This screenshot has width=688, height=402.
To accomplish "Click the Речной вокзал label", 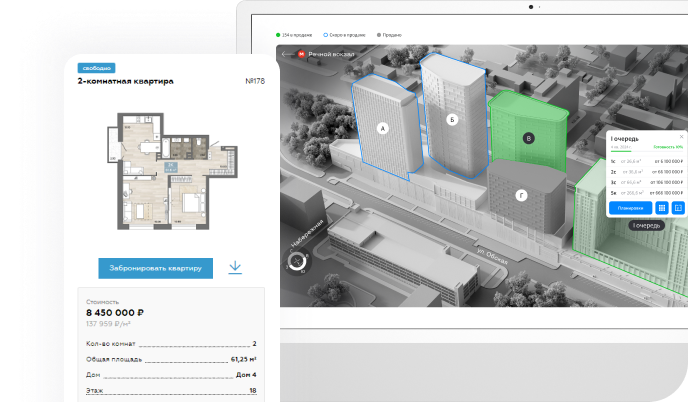I will coord(331,54).
